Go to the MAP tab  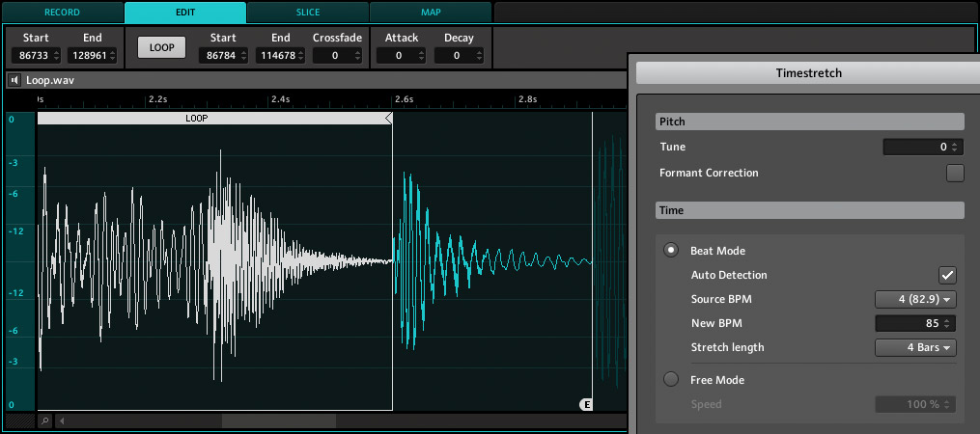430,12
